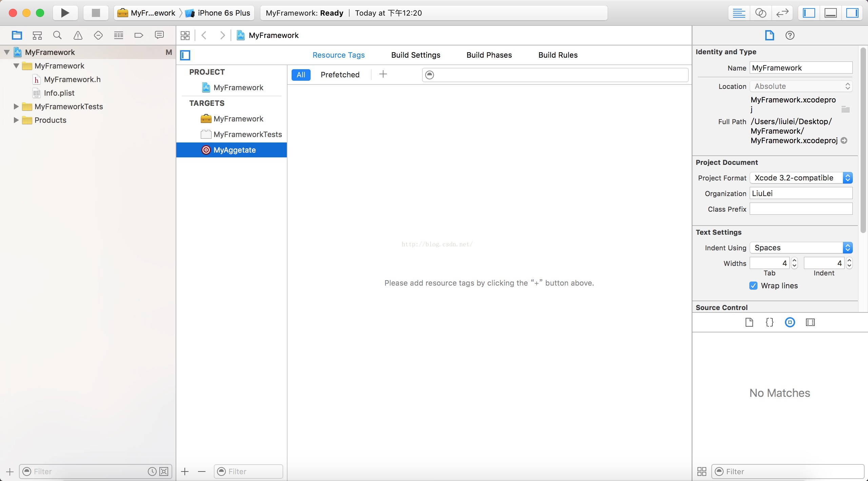Open the breakpoint navigator

(x=139, y=35)
